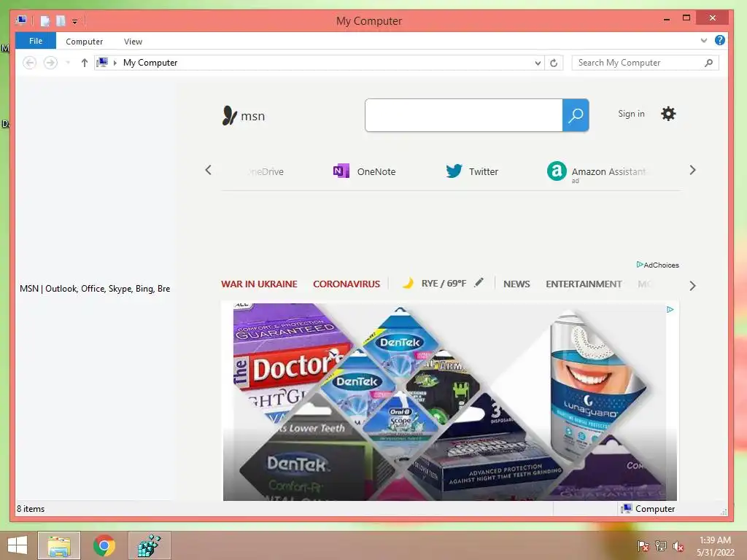
Task: Open MSN settings gear icon
Action: (x=668, y=114)
